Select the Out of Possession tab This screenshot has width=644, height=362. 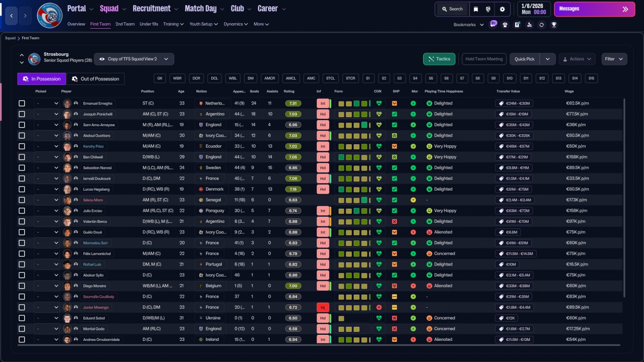(x=96, y=79)
